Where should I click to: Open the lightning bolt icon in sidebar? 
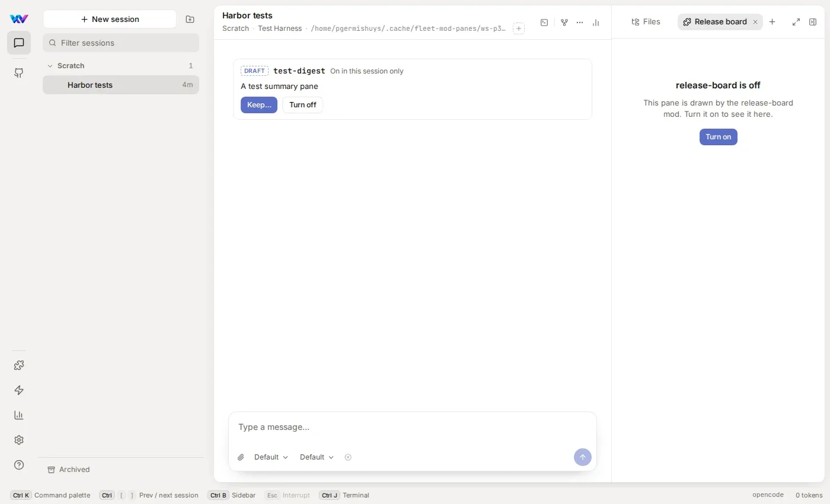pyautogui.click(x=19, y=390)
